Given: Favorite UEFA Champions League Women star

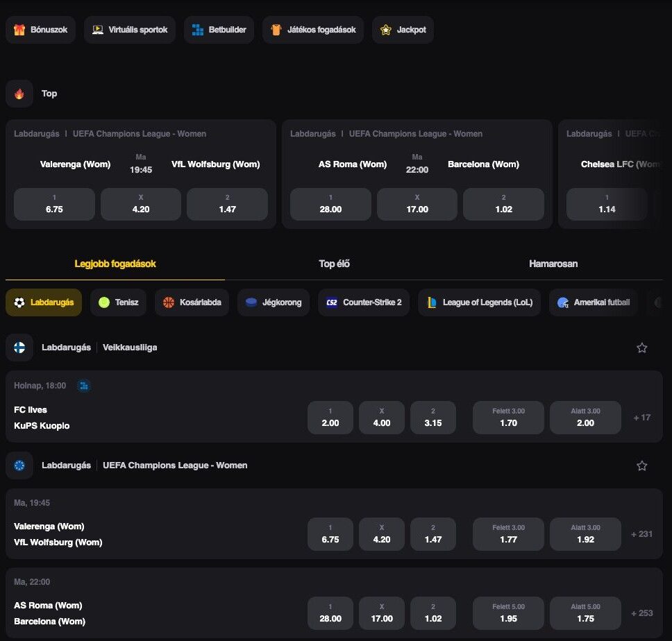Looking at the screenshot, I should click(641, 465).
